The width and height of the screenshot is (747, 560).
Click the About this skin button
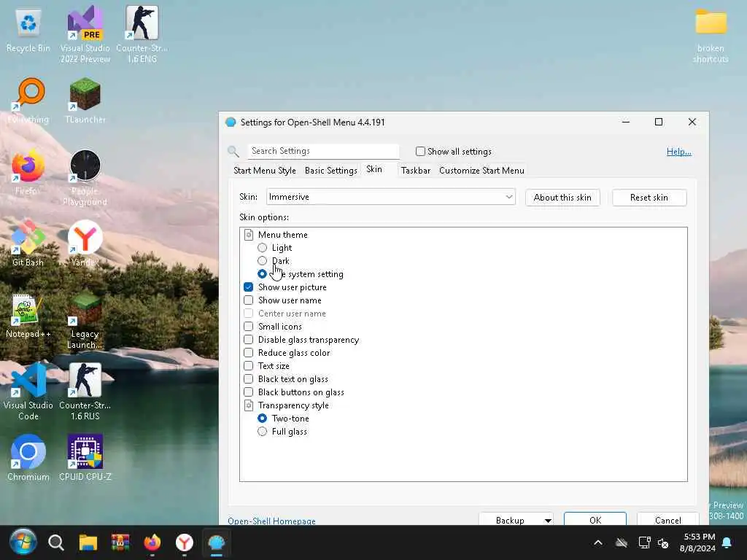click(x=562, y=198)
